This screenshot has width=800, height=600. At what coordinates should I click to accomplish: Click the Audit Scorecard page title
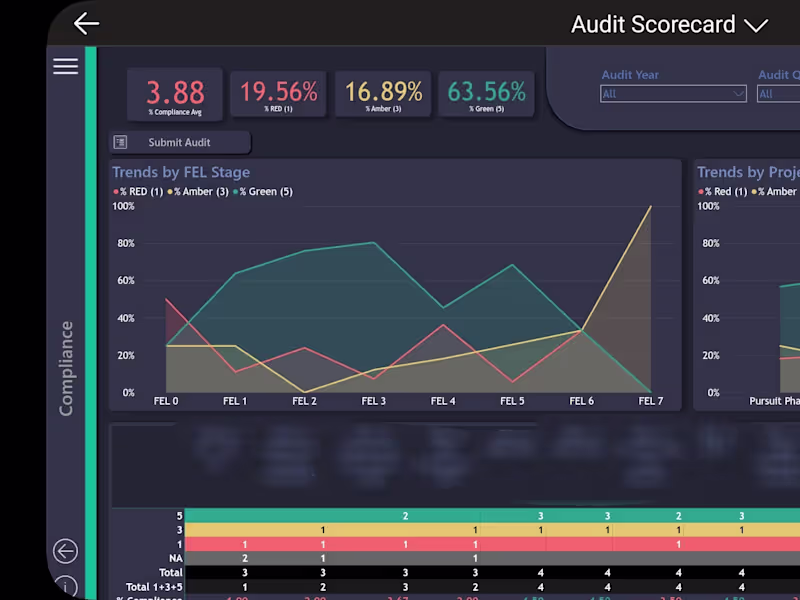(x=652, y=24)
